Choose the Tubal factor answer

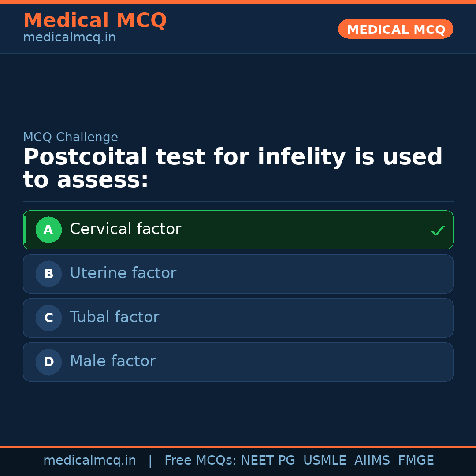click(114, 317)
